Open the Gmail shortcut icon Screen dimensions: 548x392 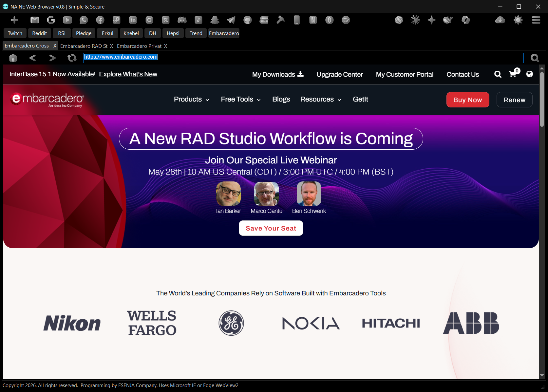[x=35, y=20]
